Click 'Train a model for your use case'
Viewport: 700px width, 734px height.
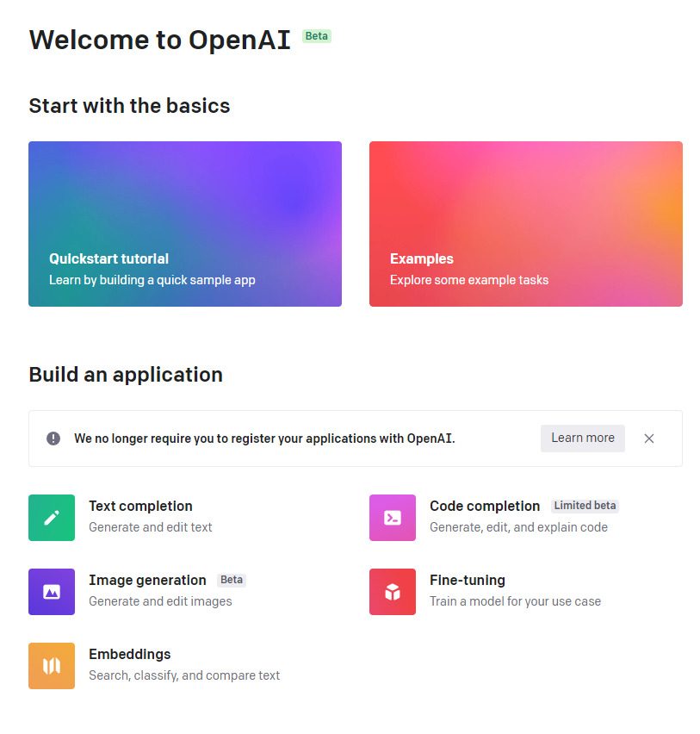click(x=515, y=601)
